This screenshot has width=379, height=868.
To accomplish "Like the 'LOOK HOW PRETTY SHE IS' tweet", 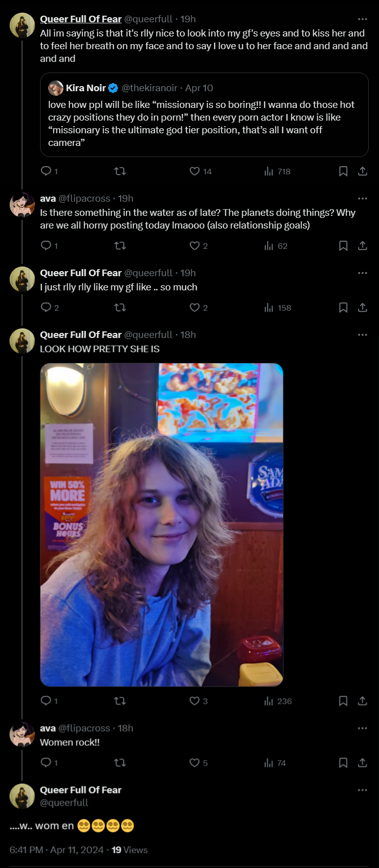I will 198,701.
